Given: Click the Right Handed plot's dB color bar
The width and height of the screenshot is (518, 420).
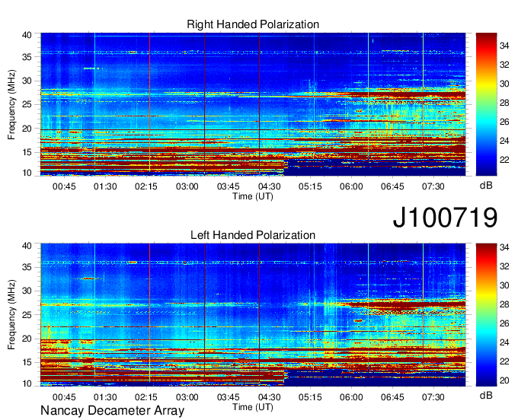Looking at the screenshot, I should [486, 104].
